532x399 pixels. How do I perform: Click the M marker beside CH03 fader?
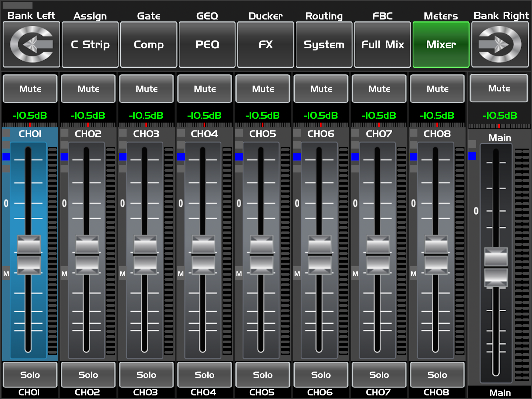pyautogui.click(x=122, y=273)
